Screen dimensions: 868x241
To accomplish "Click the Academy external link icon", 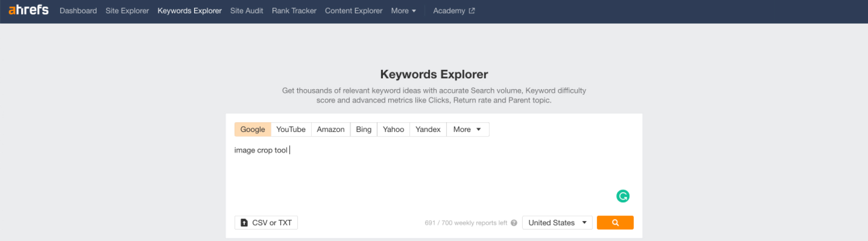I will coord(472,11).
